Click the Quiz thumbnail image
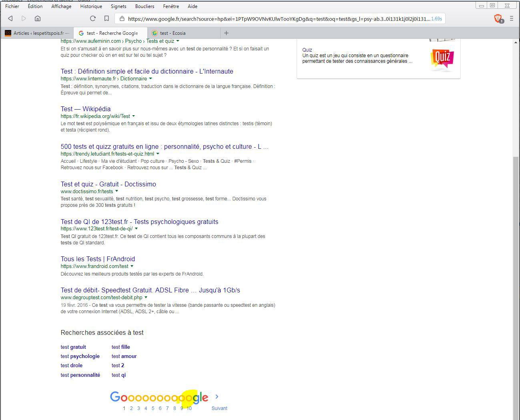The height and width of the screenshot is (420, 520). (x=442, y=60)
